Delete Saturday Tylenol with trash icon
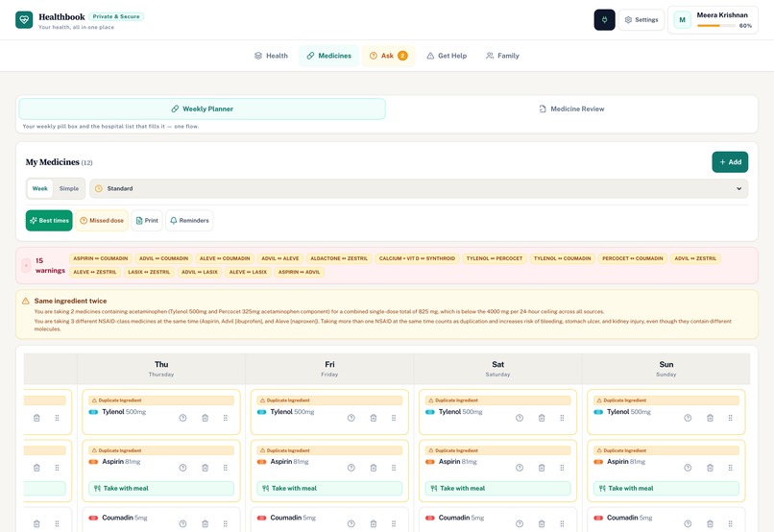774x532 pixels. (542, 418)
